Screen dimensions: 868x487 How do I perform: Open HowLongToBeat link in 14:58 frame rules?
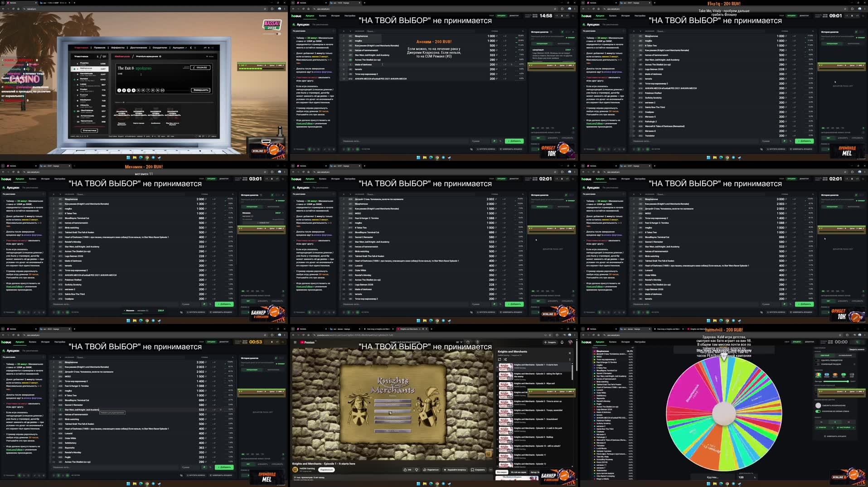305,123
